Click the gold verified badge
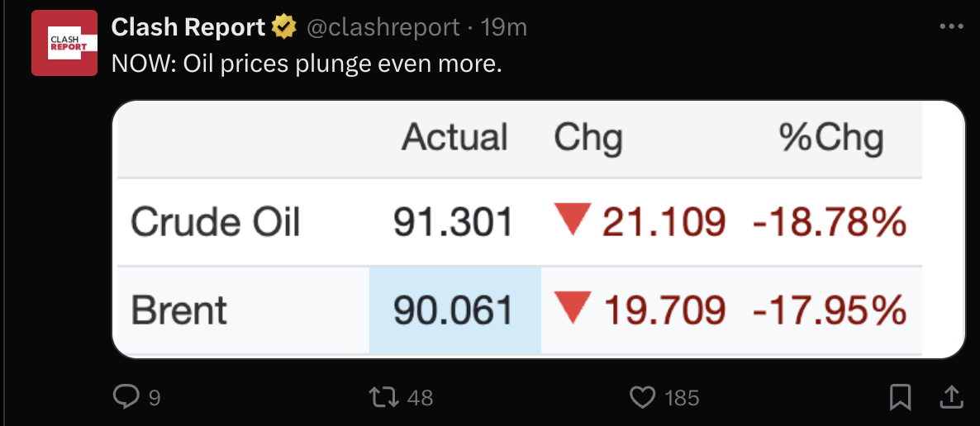Viewport: 980px width, 426px height. (x=283, y=27)
